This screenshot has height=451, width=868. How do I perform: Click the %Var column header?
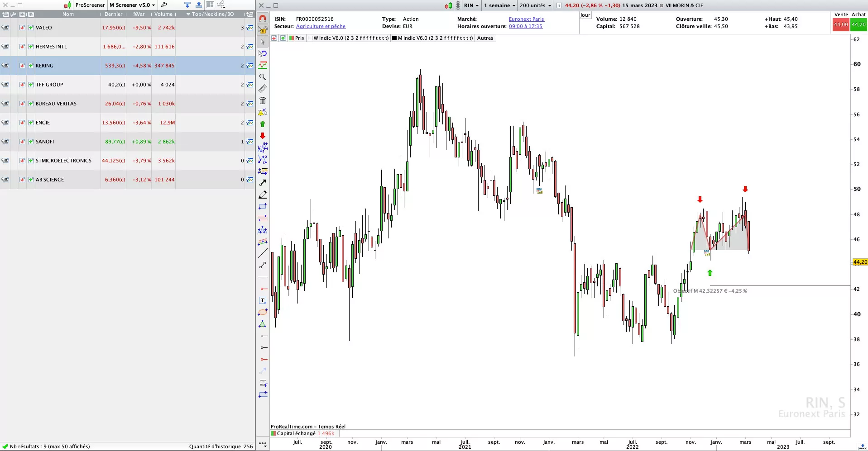[x=139, y=14]
